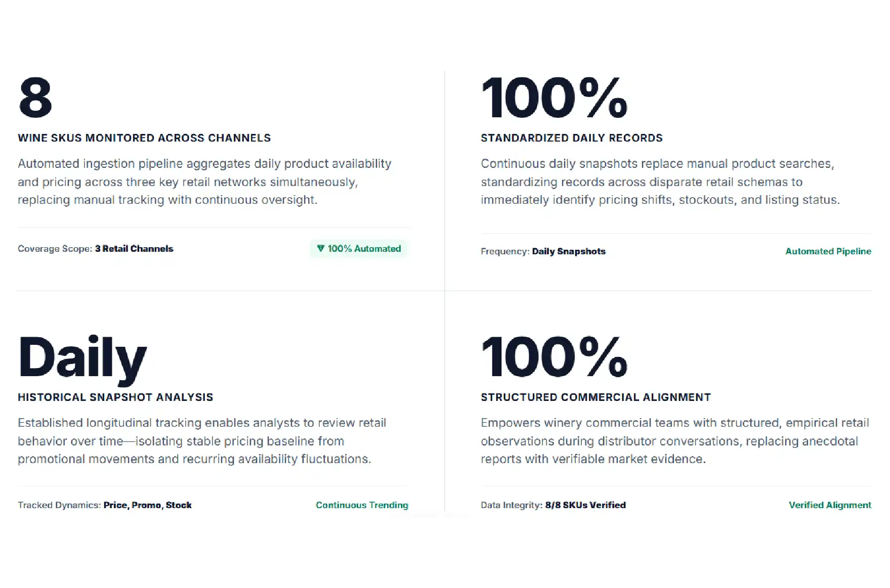Click the Verified Alignment label
This screenshot has height=588, width=890.
pyautogui.click(x=830, y=505)
